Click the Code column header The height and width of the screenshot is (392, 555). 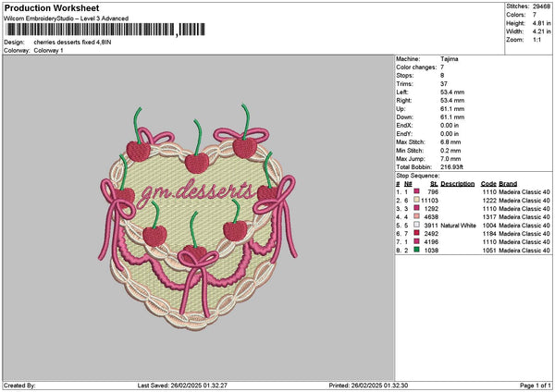(x=488, y=183)
